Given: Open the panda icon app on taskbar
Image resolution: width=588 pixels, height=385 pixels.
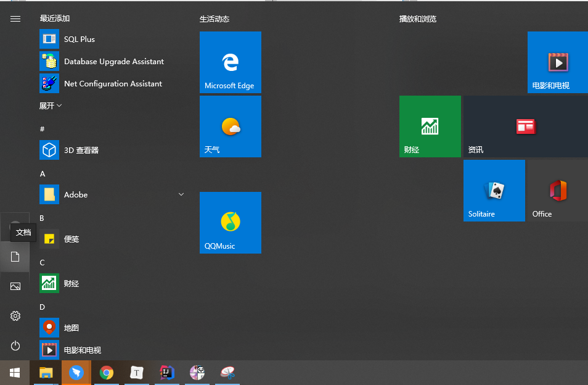Looking at the screenshot, I should pyautogui.click(x=197, y=373).
